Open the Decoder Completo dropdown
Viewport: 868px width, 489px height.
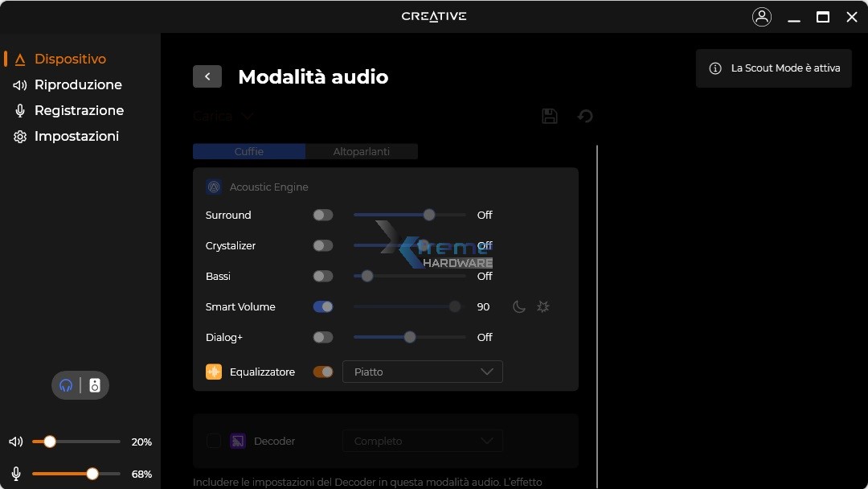coord(423,441)
